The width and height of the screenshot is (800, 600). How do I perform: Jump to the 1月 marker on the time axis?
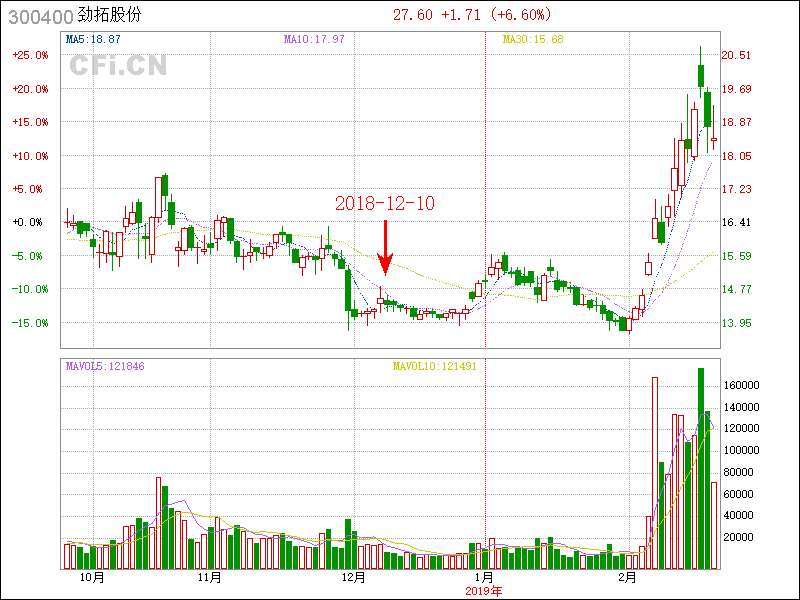[484, 578]
